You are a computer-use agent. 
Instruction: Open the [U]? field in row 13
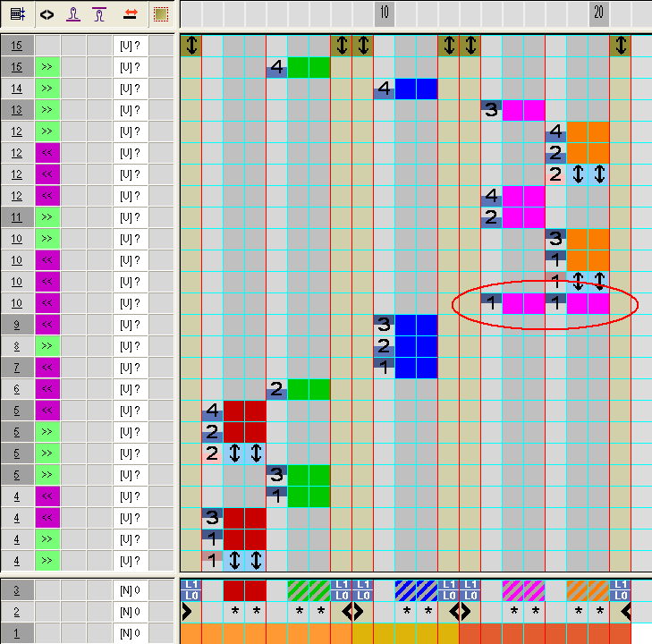pyautogui.click(x=130, y=110)
